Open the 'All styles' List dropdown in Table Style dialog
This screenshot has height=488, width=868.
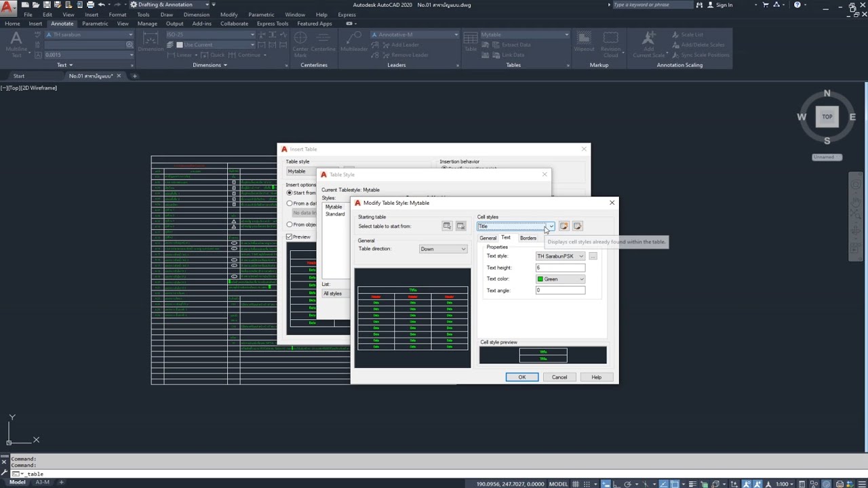click(x=336, y=293)
